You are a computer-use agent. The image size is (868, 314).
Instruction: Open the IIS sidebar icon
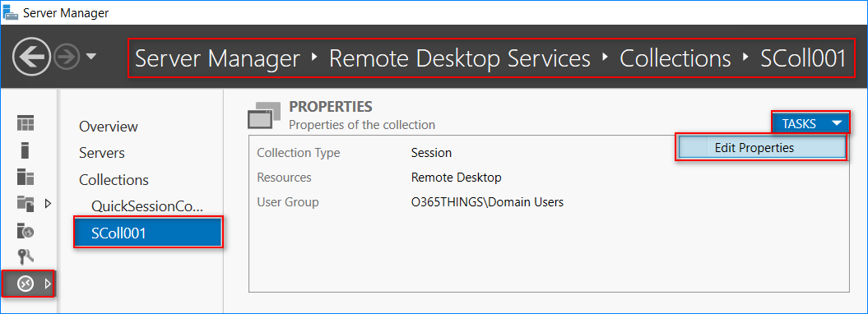pyautogui.click(x=26, y=230)
